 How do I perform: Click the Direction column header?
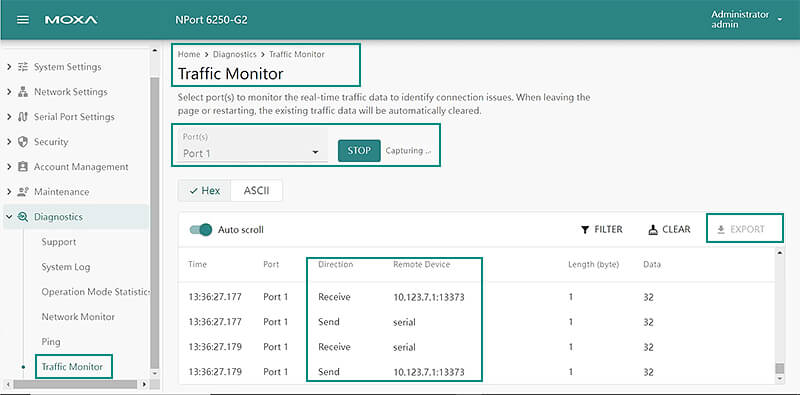pyautogui.click(x=335, y=264)
